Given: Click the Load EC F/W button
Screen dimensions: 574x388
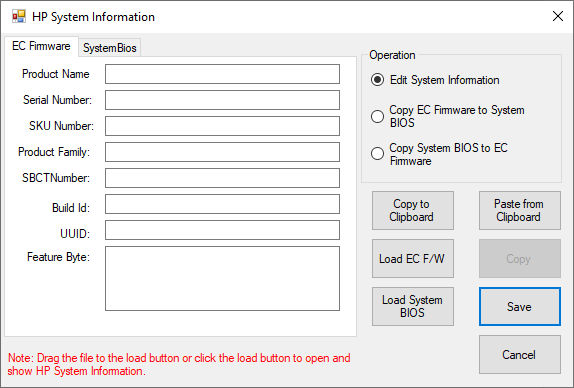Looking at the screenshot, I should pyautogui.click(x=413, y=259).
